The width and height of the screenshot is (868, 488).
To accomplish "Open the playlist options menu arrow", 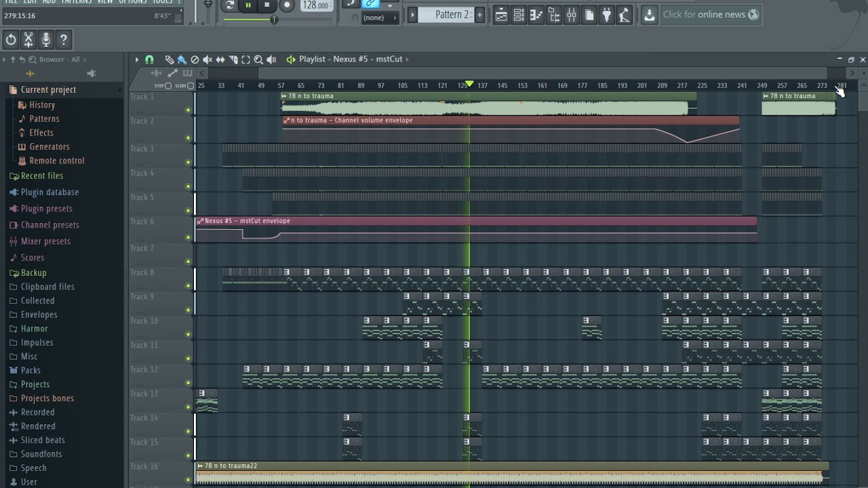I will pos(136,60).
